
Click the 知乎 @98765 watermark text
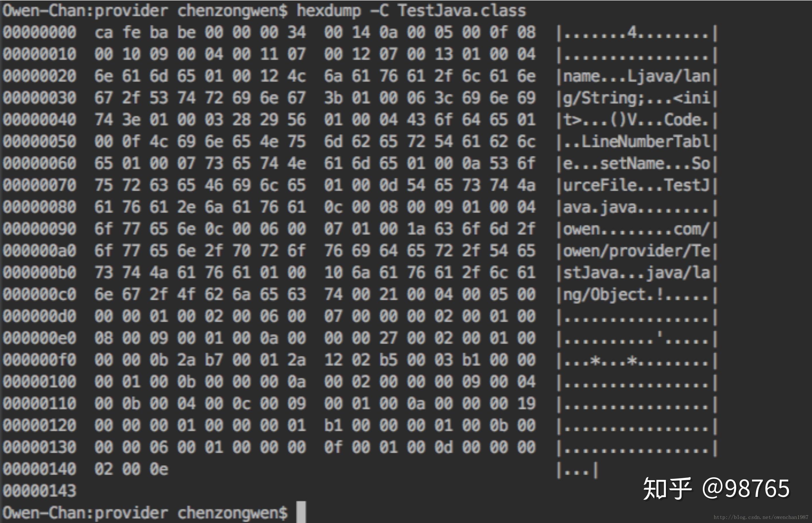717,488
